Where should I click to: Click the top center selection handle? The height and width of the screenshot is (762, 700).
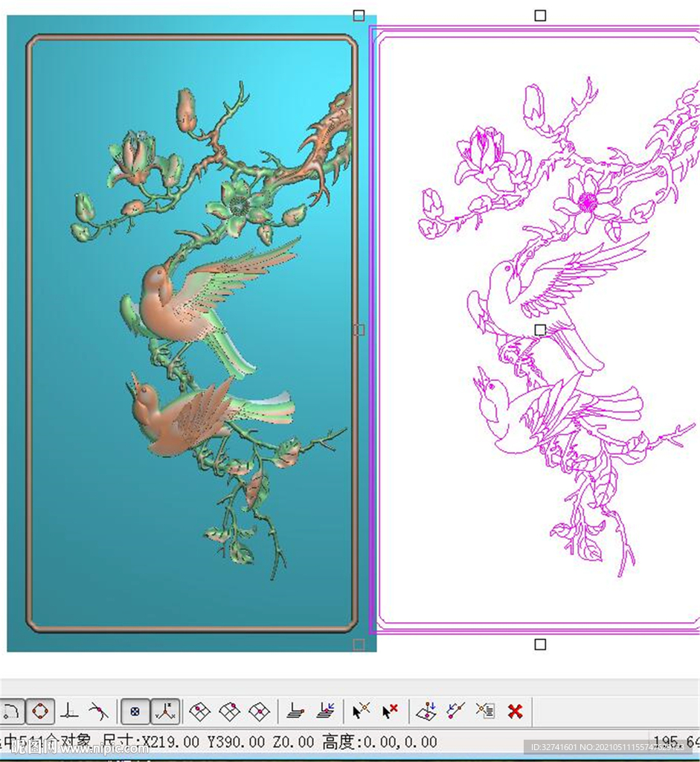click(541, 16)
